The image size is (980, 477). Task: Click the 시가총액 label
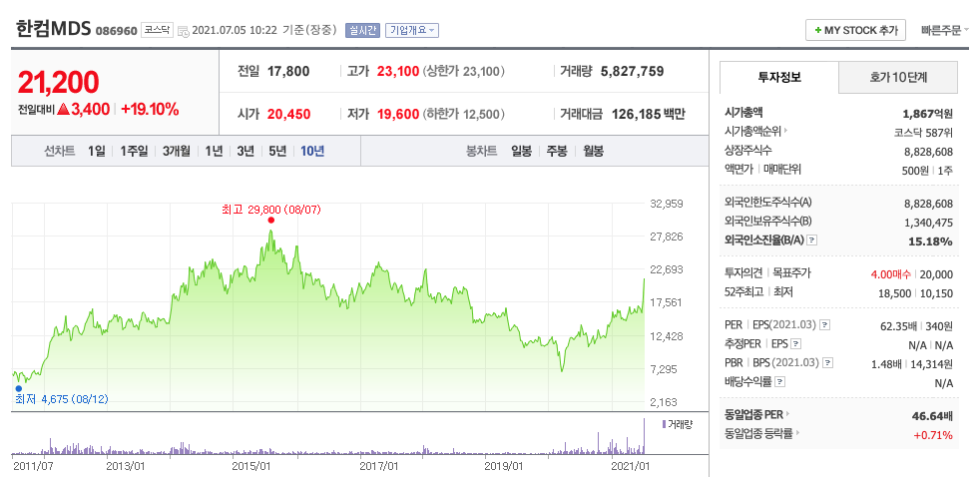743,113
